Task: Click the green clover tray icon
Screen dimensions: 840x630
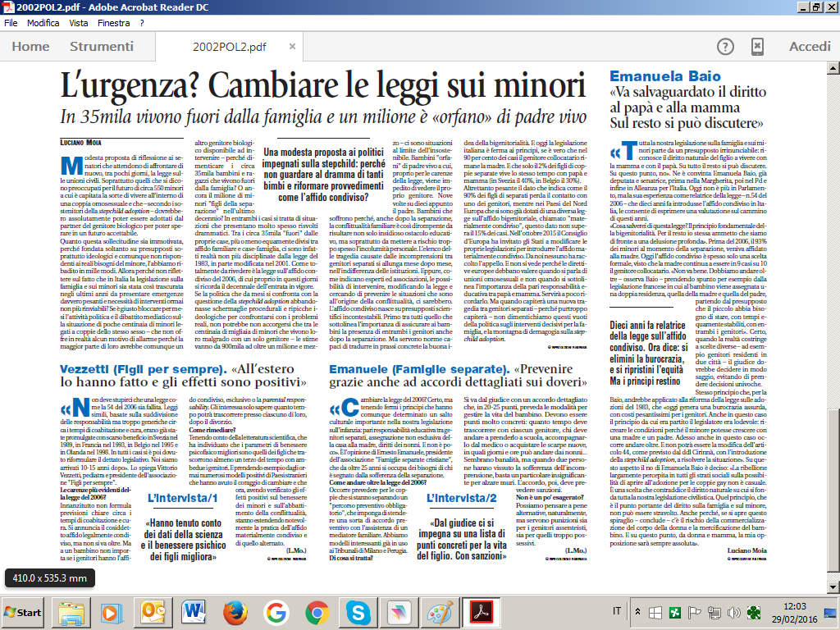Action: pyautogui.click(x=754, y=612)
